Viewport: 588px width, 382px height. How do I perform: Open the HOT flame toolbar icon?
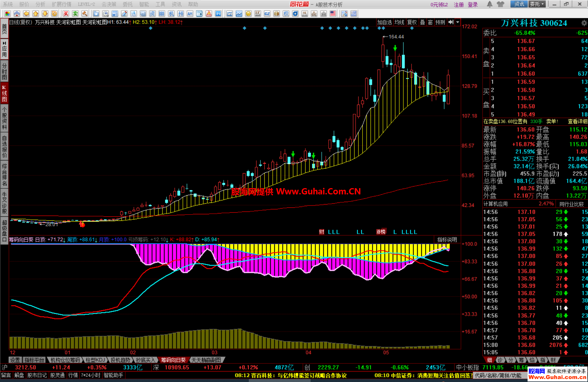pyautogui.click(x=209, y=14)
